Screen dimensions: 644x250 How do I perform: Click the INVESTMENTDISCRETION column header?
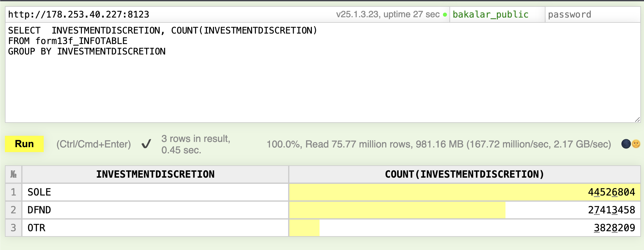155,174
